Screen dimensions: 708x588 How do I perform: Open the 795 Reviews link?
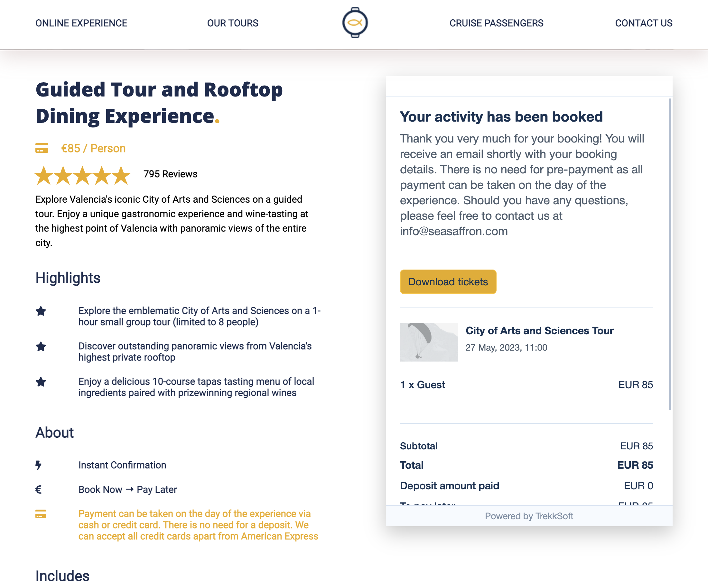(x=170, y=174)
